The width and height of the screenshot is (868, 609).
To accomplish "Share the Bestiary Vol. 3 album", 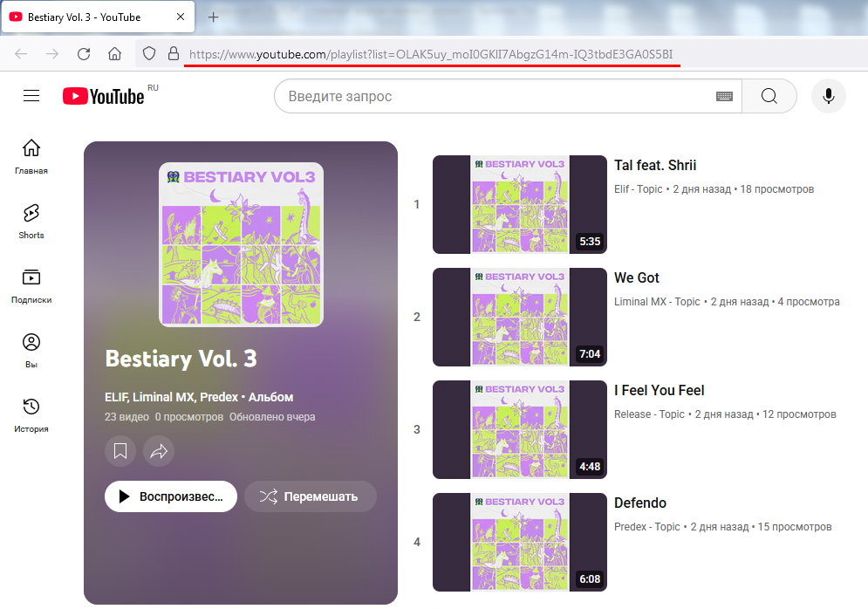I will [159, 451].
